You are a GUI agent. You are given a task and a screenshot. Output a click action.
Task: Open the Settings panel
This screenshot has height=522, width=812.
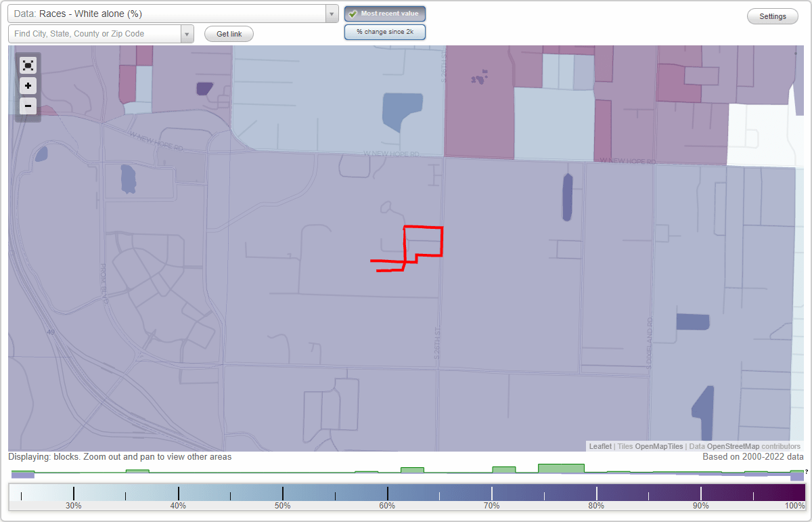pyautogui.click(x=772, y=16)
